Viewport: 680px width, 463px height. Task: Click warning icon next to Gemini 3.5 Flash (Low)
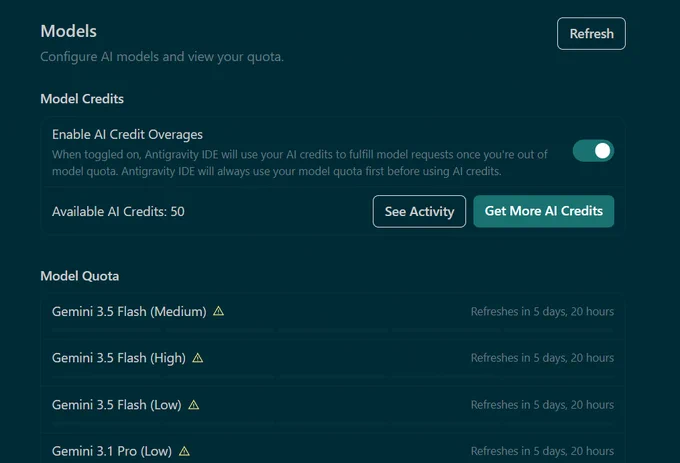[193, 405]
